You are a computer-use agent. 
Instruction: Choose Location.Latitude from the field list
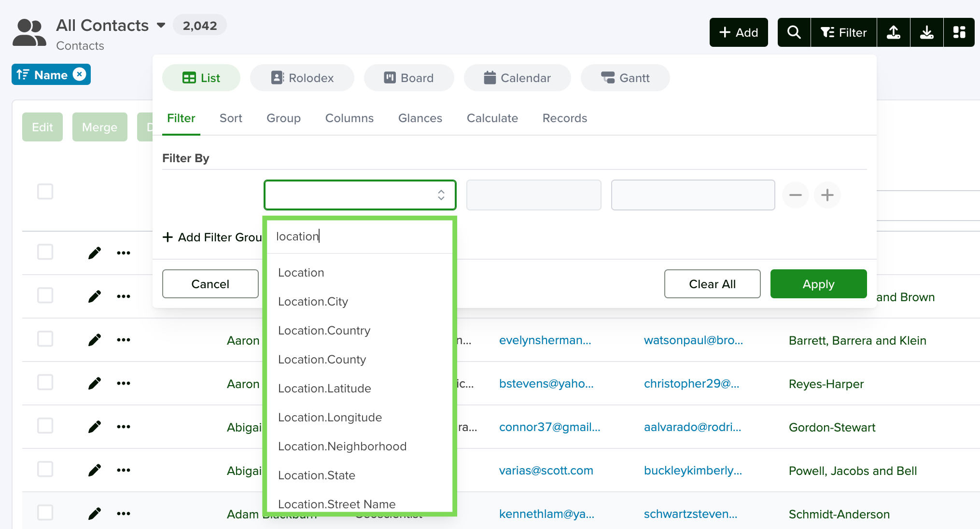[x=360, y=389]
